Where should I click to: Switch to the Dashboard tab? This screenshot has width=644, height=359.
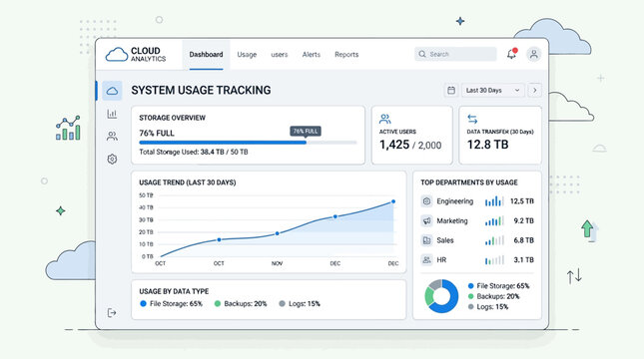[206, 55]
